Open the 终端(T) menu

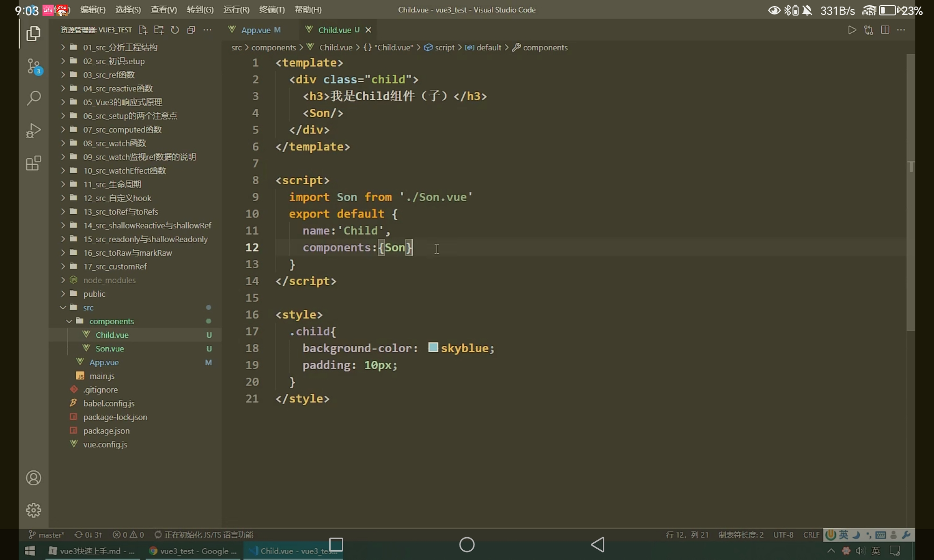coord(271,9)
